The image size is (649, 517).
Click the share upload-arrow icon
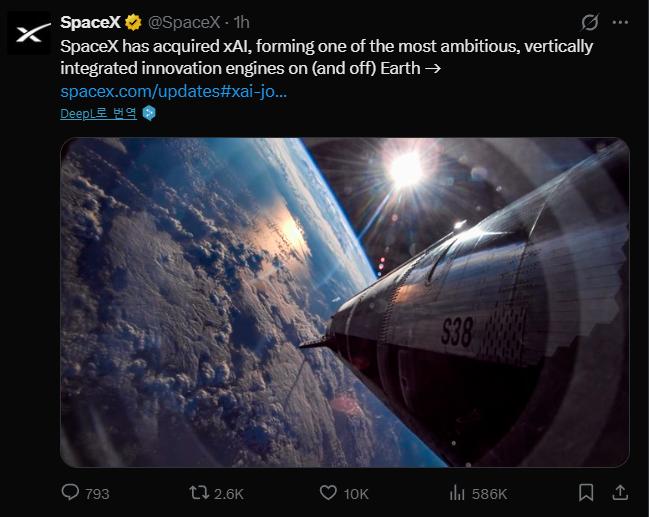(x=620, y=492)
